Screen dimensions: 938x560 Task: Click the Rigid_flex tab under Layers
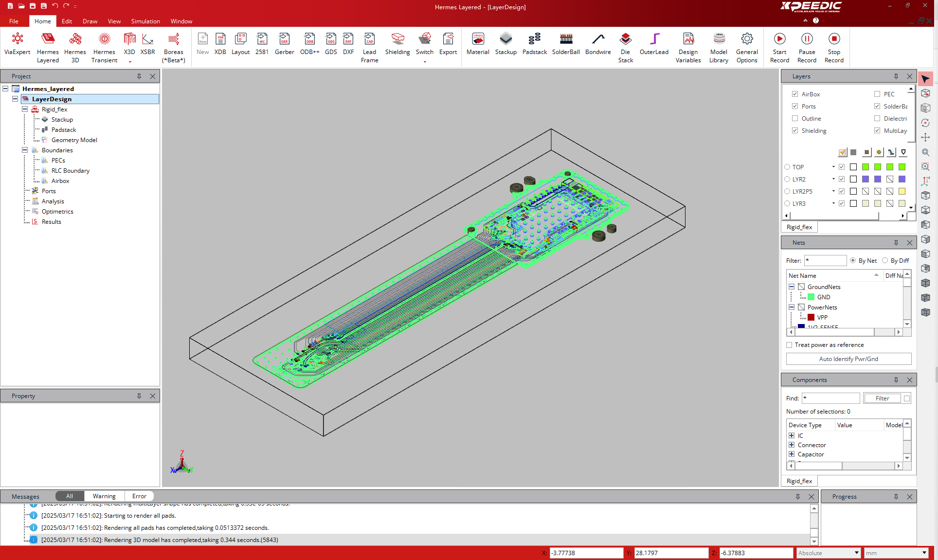(x=799, y=227)
